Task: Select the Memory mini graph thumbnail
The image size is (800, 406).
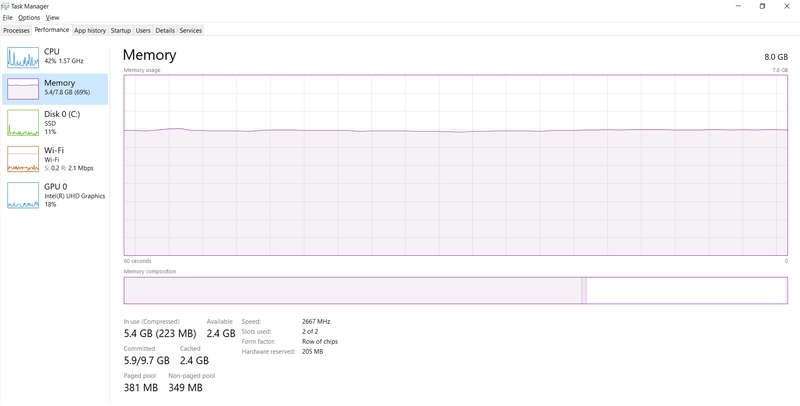Action: (x=23, y=89)
